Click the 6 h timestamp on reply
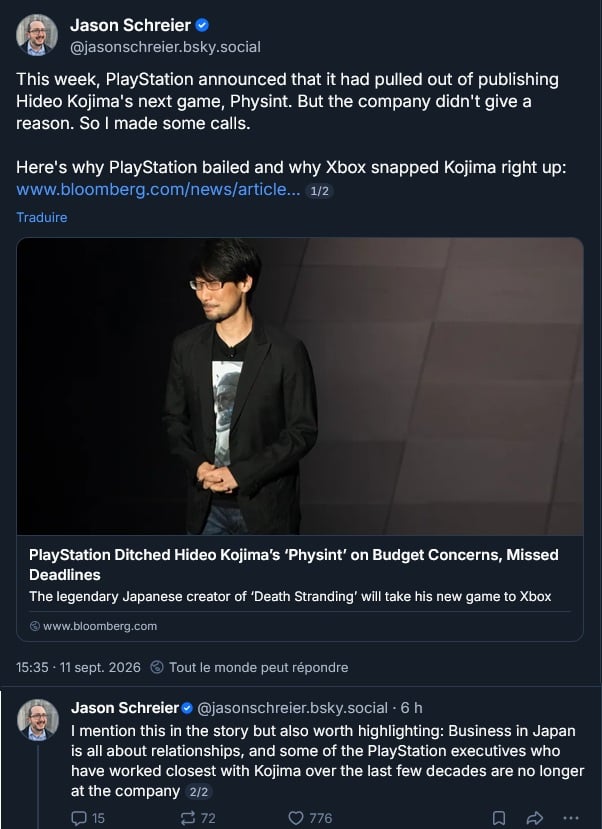 click(x=411, y=707)
